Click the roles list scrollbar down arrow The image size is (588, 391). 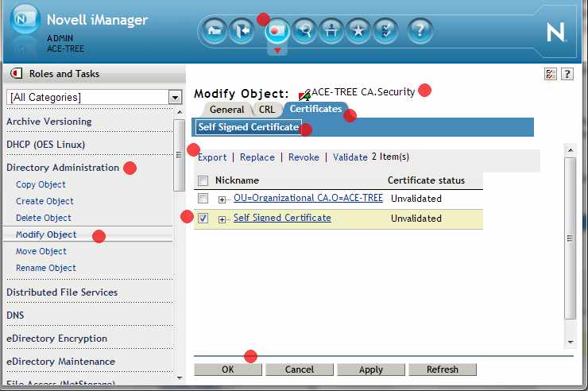180,377
